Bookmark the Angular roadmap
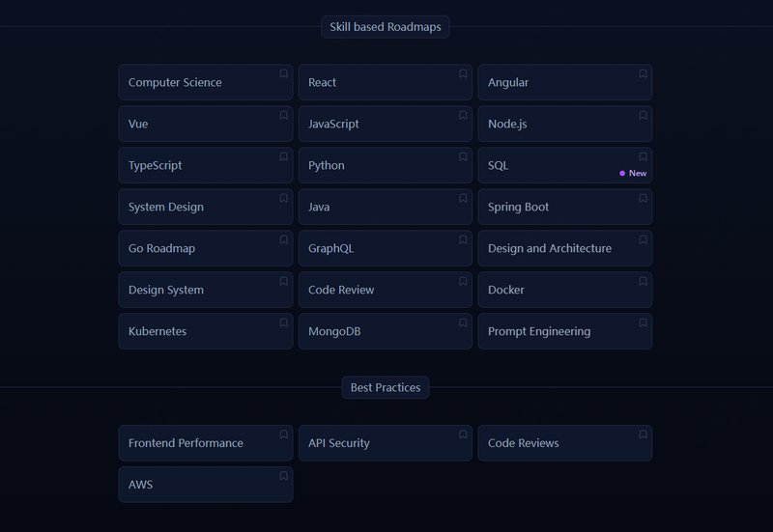The width and height of the screenshot is (773, 532). click(x=644, y=74)
